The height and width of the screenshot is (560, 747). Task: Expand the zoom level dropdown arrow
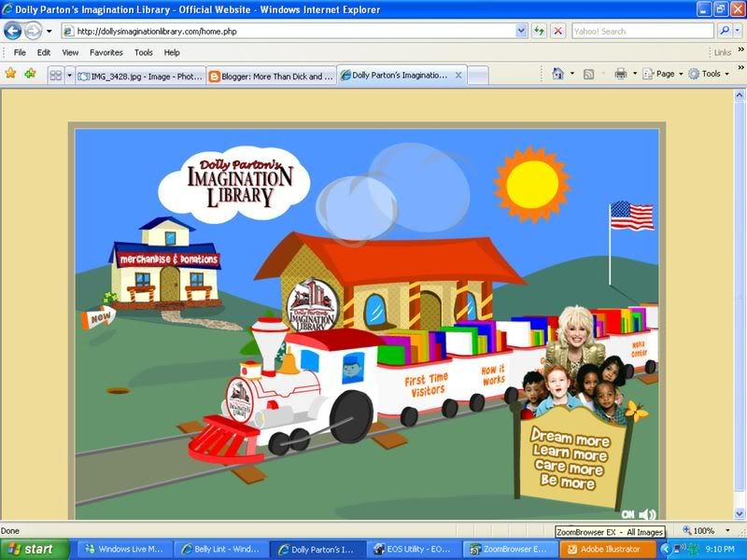coord(727,530)
